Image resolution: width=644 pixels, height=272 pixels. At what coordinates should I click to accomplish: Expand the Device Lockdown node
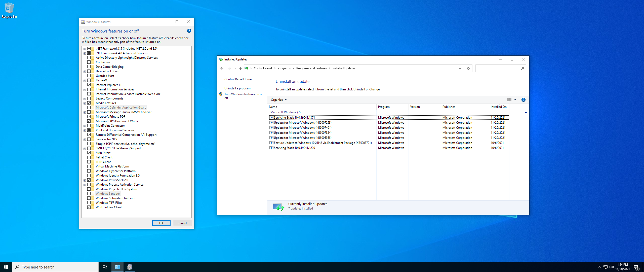[x=85, y=72]
